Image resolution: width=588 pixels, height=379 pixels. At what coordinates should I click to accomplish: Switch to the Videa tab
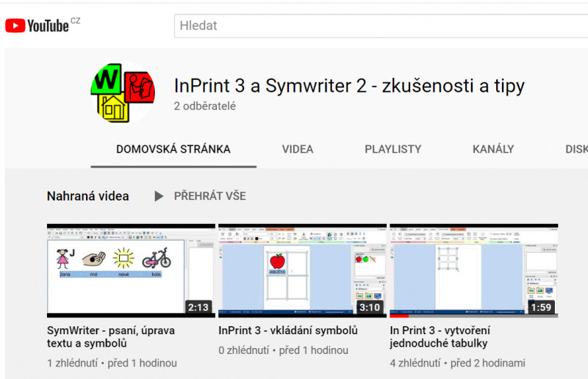pyautogui.click(x=298, y=149)
